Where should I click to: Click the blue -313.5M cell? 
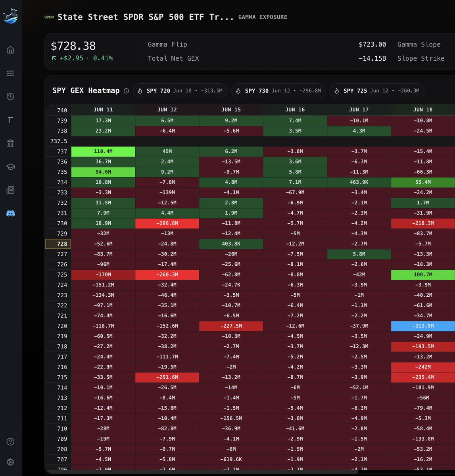pyautogui.click(x=423, y=326)
